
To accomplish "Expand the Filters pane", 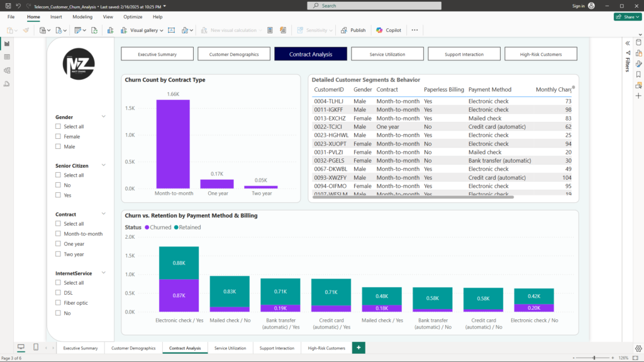I will click(x=627, y=43).
